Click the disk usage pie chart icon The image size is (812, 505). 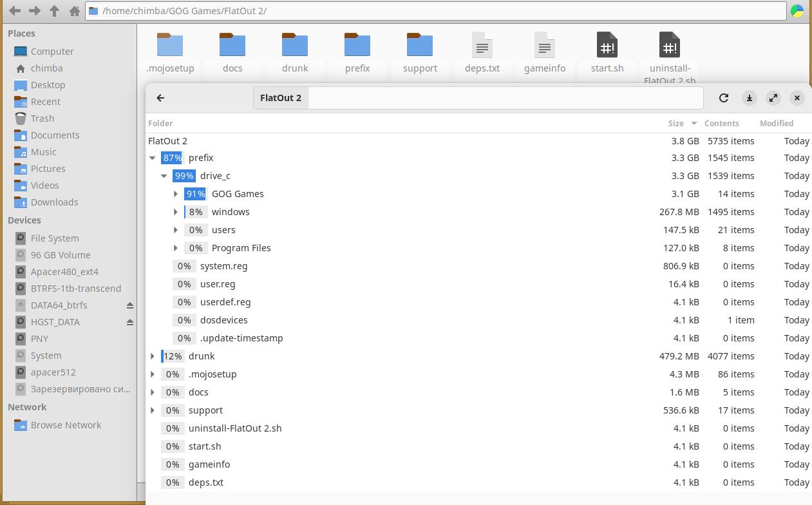click(797, 11)
